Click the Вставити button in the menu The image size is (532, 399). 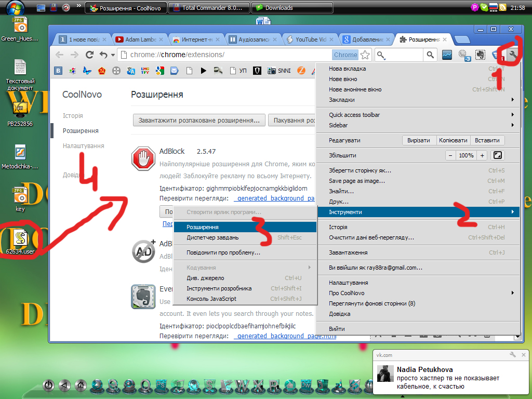coord(487,140)
